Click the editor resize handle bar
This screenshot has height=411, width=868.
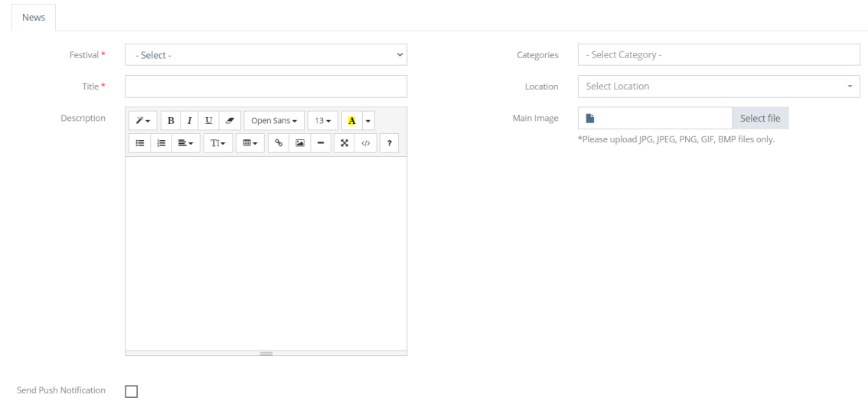point(266,353)
